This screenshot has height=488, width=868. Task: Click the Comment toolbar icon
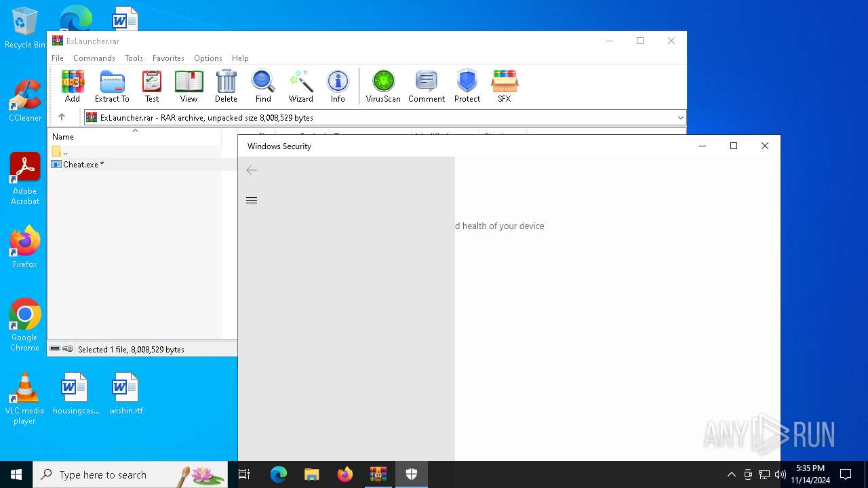pyautogui.click(x=427, y=85)
